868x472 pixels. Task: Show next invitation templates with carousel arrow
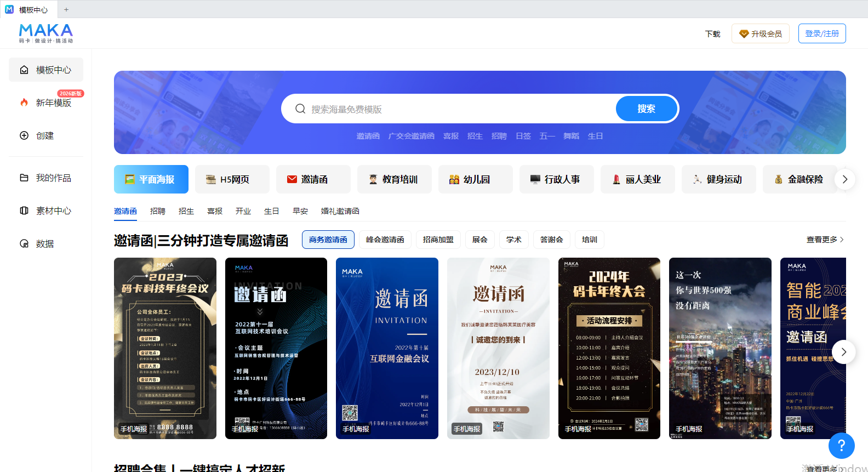click(843, 352)
